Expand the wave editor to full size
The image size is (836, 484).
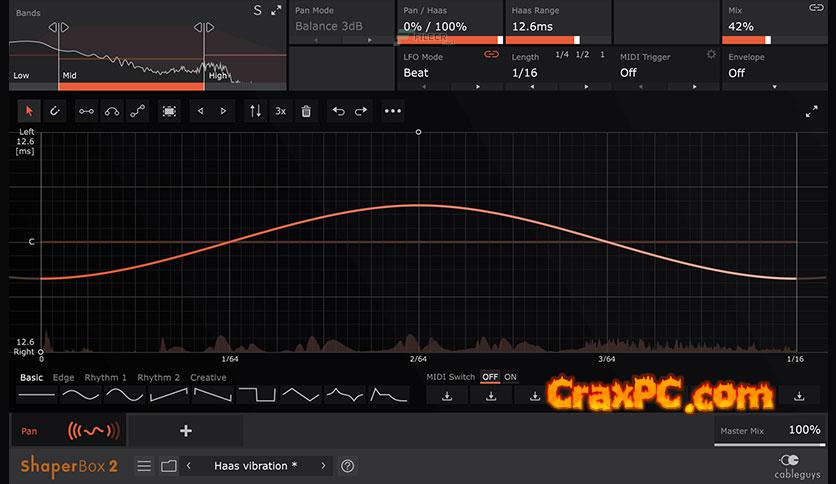click(x=811, y=112)
